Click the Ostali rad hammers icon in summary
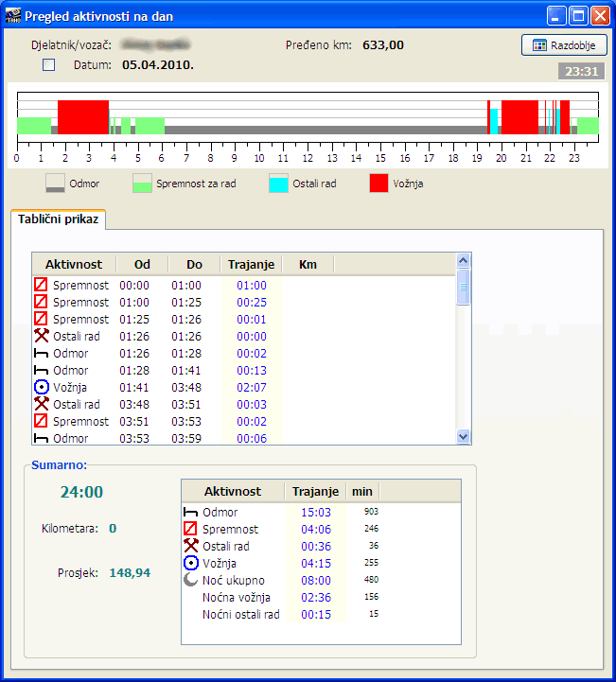Image resolution: width=616 pixels, height=682 pixels. pos(190,546)
